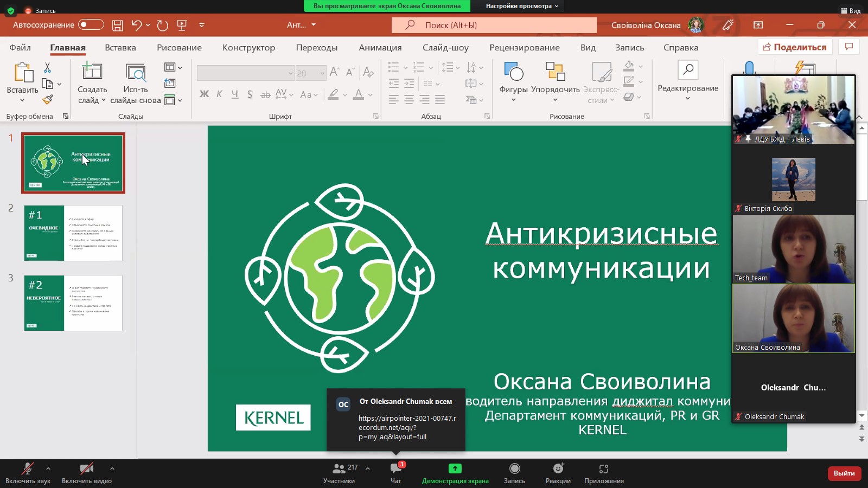Unmute microphone with Включить звук
The image size is (868, 488).
[28, 472]
